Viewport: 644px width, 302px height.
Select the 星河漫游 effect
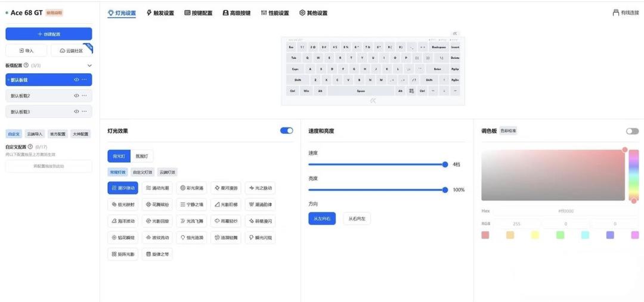(x=227, y=188)
